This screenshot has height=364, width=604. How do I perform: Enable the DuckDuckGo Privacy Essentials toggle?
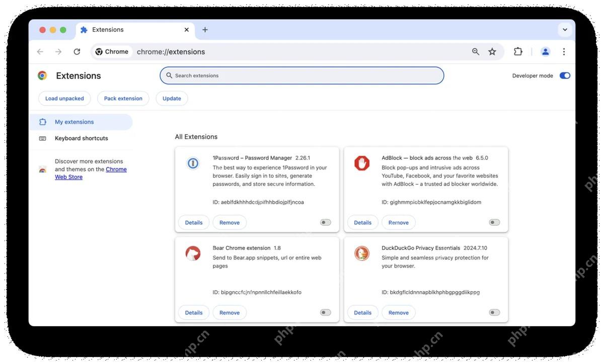click(495, 312)
